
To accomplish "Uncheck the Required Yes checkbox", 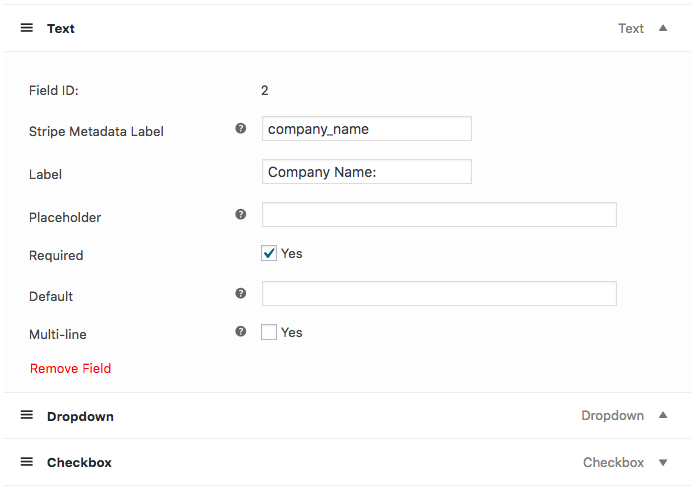I will click(269, 253).
